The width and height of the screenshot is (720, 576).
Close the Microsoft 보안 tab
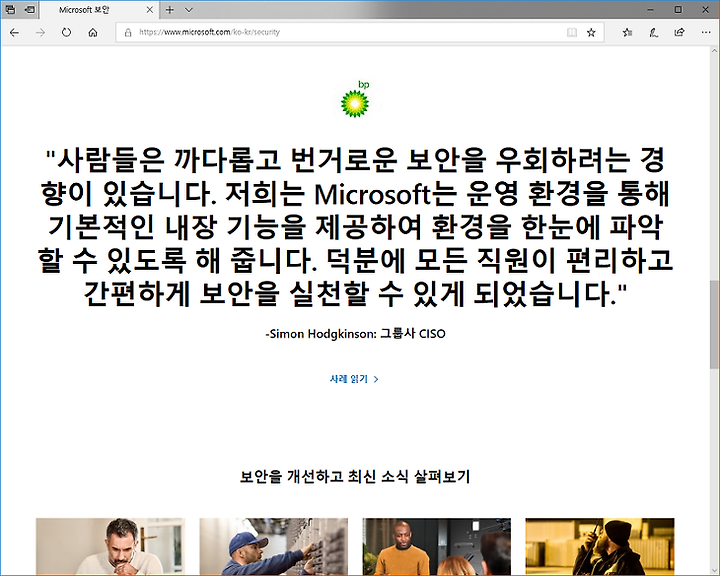[150, 10]
